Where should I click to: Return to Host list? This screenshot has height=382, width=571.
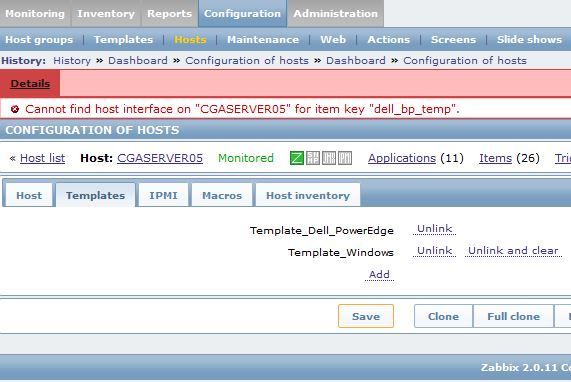tap(43, 158)
